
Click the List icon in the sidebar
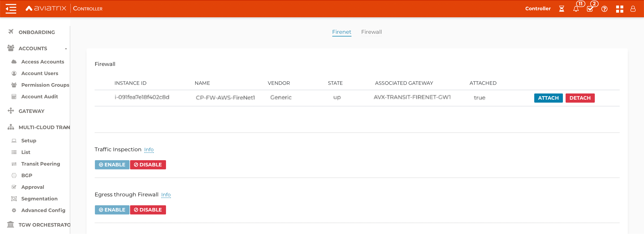pyautogui.click(x=14, y=152)
